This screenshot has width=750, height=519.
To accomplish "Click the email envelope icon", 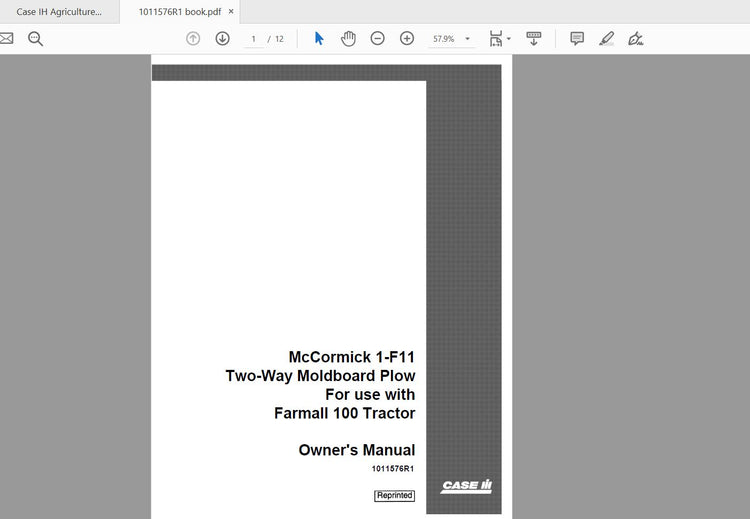I will (6, 38).
